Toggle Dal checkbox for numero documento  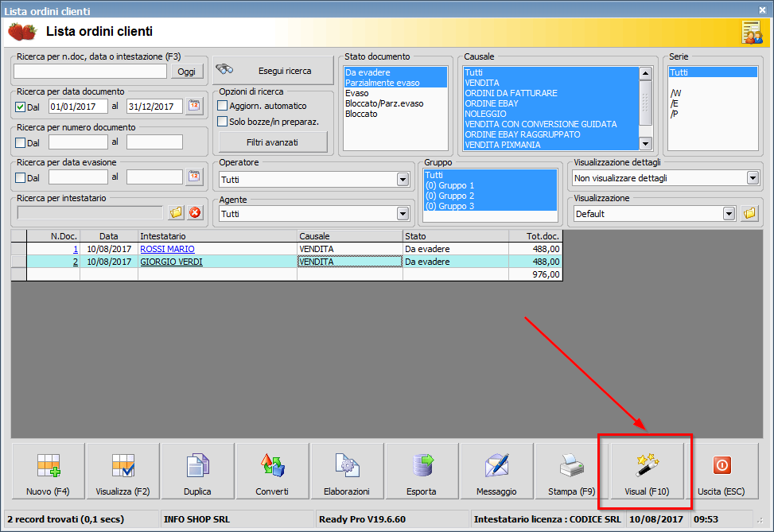click(x=20, y=142)
